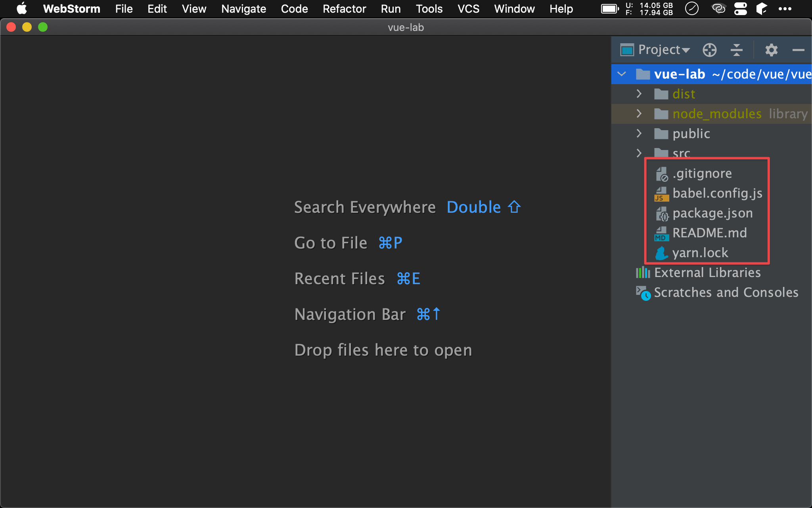Click the External Libraries bars icon
812x508 pixels.
pos(643,273)
